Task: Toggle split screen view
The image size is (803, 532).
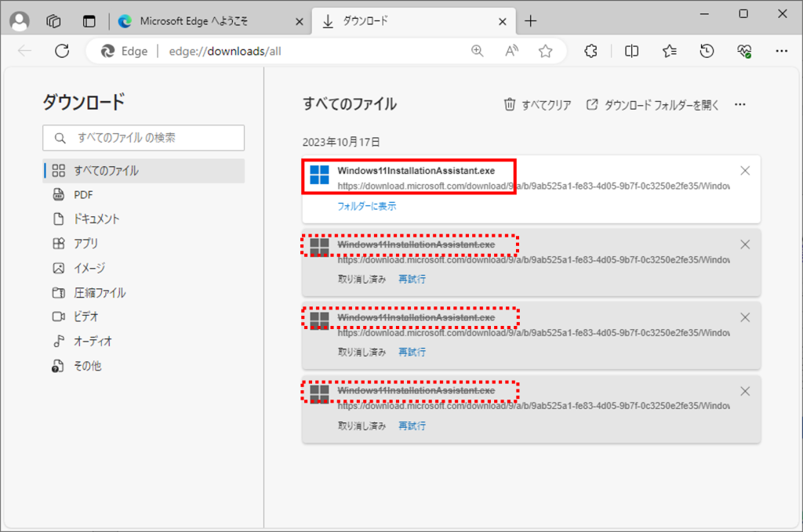Action: [x=631, y=51]
